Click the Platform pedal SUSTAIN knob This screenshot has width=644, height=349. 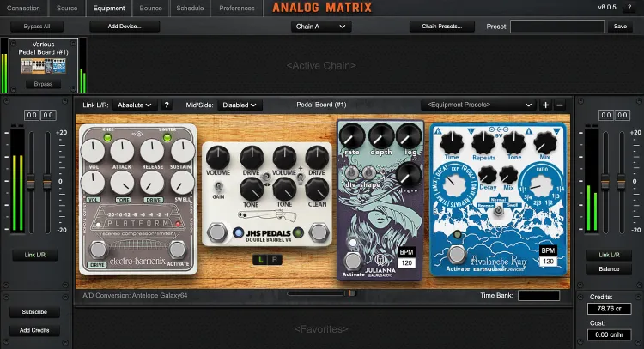[x=182, y=151]
